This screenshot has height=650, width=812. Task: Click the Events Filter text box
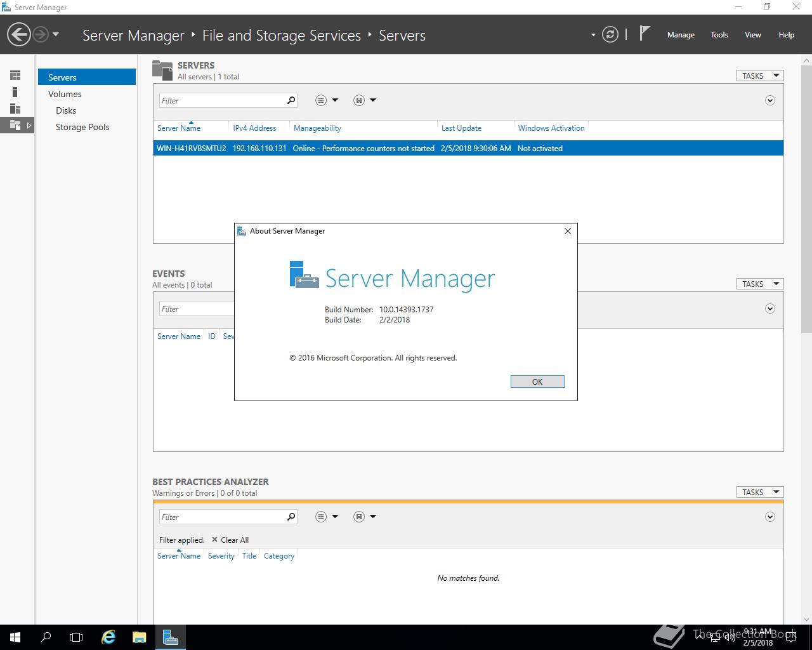point(197,308)
